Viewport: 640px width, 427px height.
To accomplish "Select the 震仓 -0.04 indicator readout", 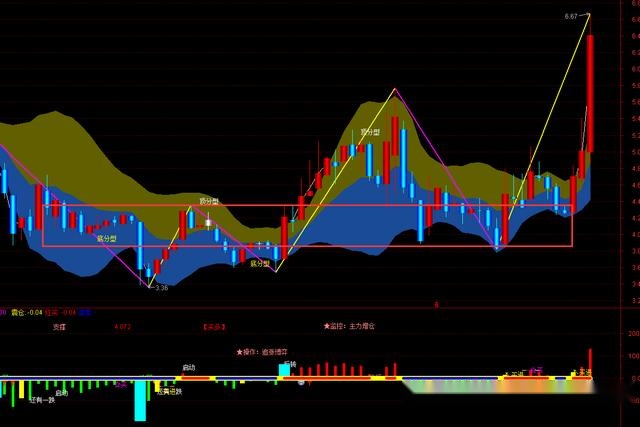I will (27, 313).
